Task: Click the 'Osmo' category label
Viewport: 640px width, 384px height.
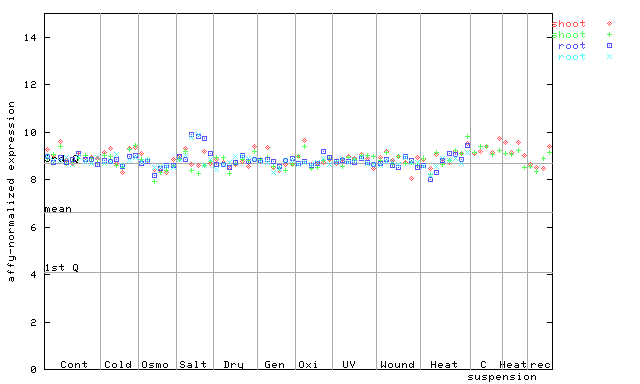Action: pyautogui.click(x=155, y=364)
